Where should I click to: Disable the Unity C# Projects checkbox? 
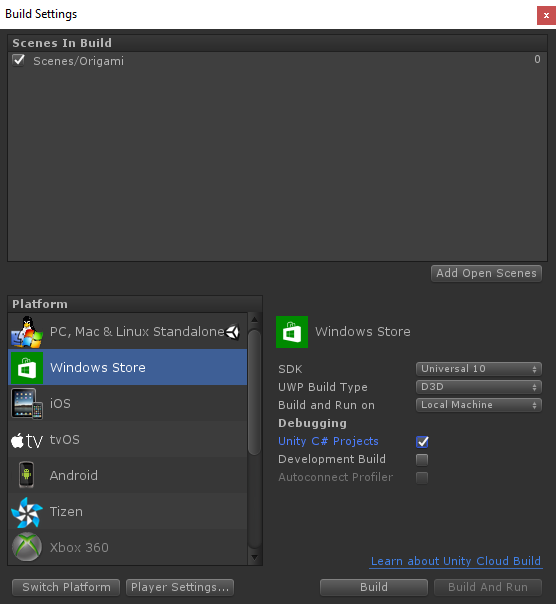coord(422,441)
